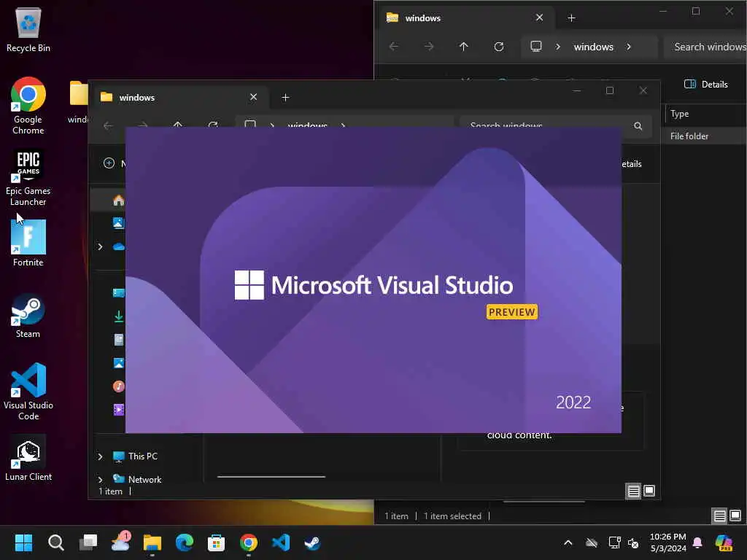Go back in the back Explorer window

(394, 46)
